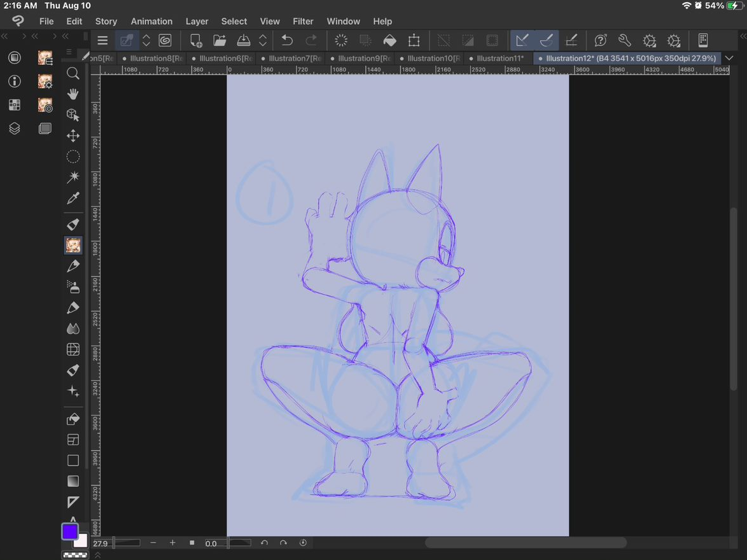Toggle Snap to Grid
This screenshot has width=747, height=560.
571,41
